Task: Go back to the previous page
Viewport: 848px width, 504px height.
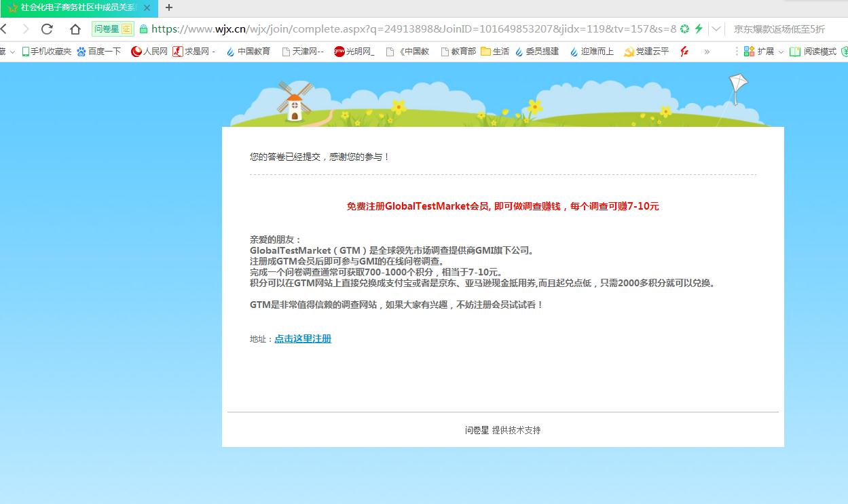Action: [4, 28]
